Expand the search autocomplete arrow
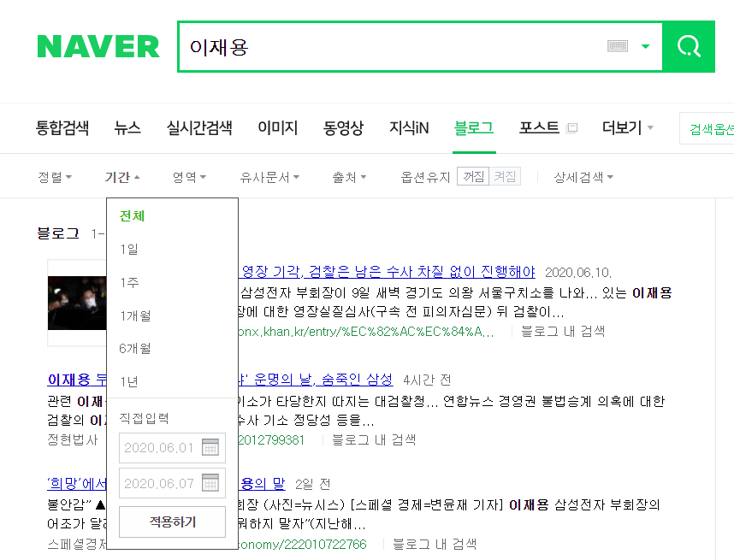This screenshot has width=734, height=560. pyautogui.click(x=646, y=46)
